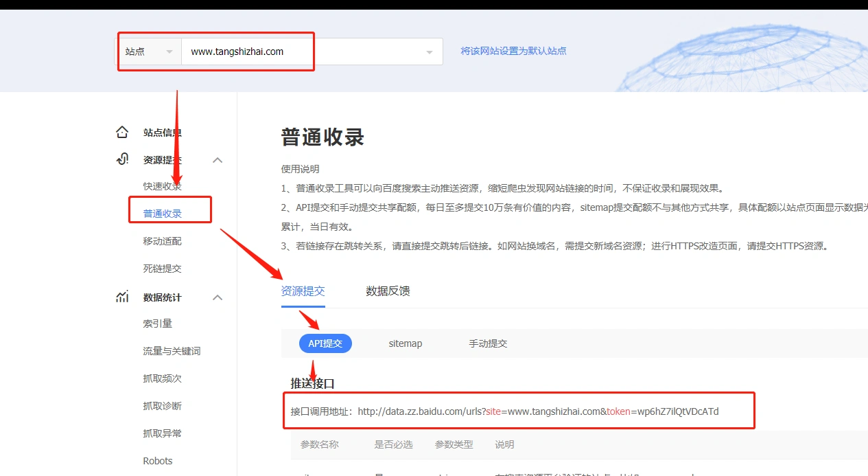This screenshot has width=868, height=476.
Task: Click the www.tangshizhai.com site field
Action: tap(312, 52)
